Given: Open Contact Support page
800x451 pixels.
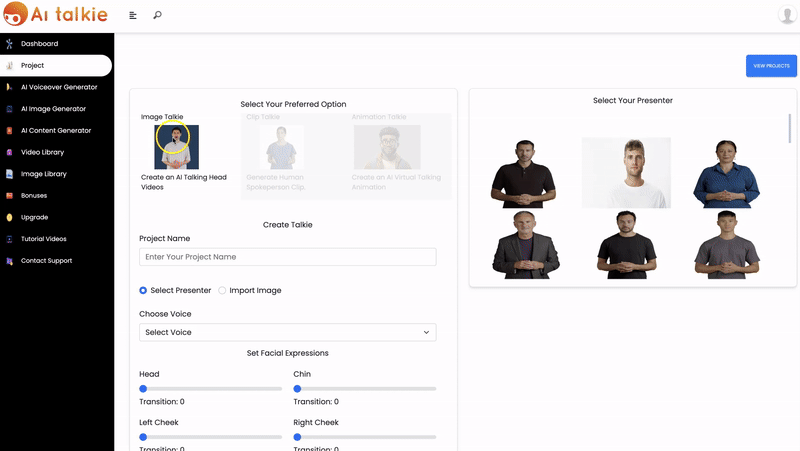Looking at the screenshot, I should pos(46,261).
